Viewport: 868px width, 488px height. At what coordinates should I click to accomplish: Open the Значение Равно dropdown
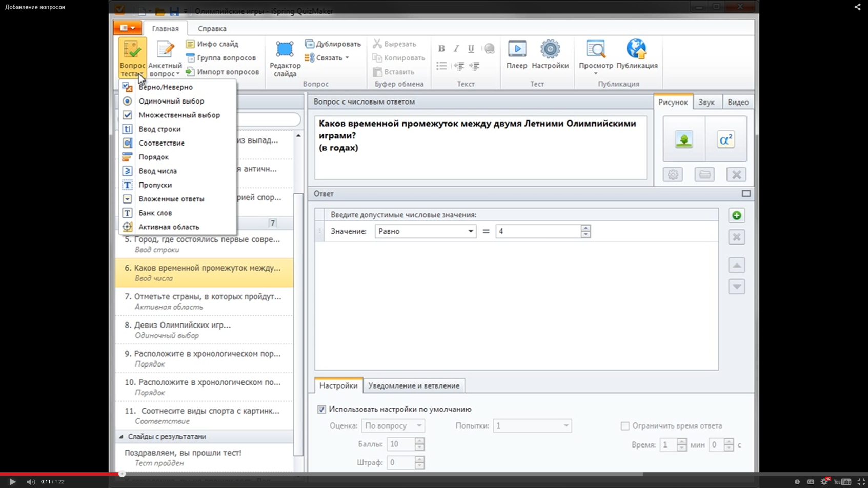[425, 231]
